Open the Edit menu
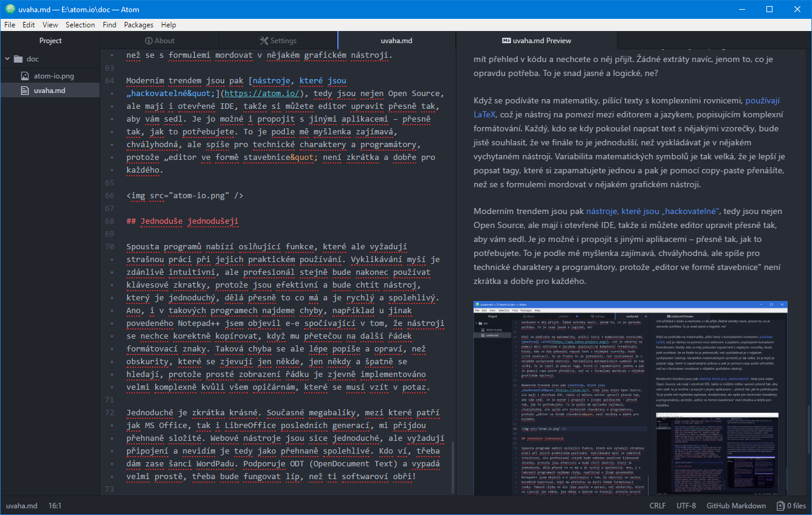This screenshot has height=515, width=812. (x=29, y=25)
